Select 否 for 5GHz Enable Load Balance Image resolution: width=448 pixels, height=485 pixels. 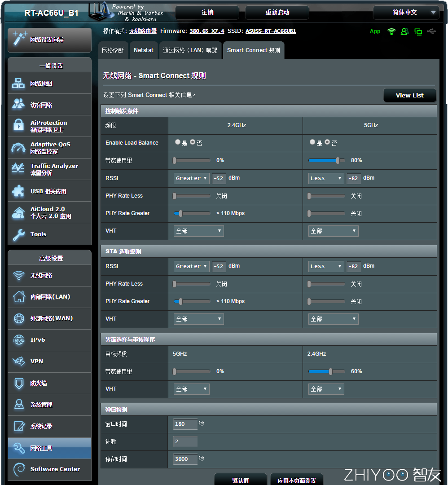pyautogui.click(x=327, y=142)
